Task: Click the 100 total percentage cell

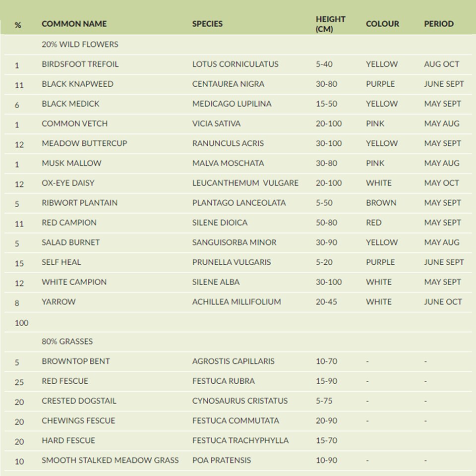Action: coord(21,323)
